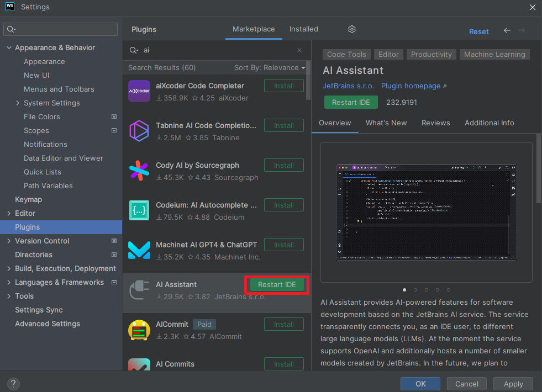Screen dimensions: 542x392
Task: Select the fifth screenshot carousel dot
Action: point(448,290)
